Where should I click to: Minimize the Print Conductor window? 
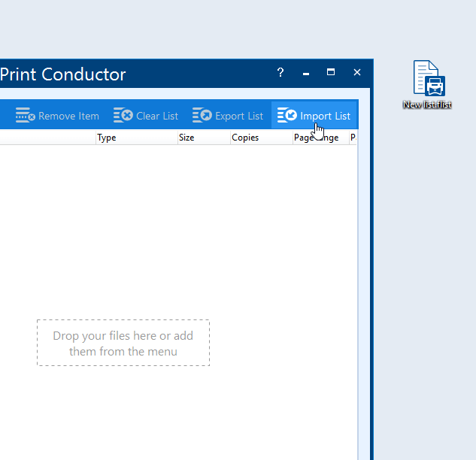point(306,72)
